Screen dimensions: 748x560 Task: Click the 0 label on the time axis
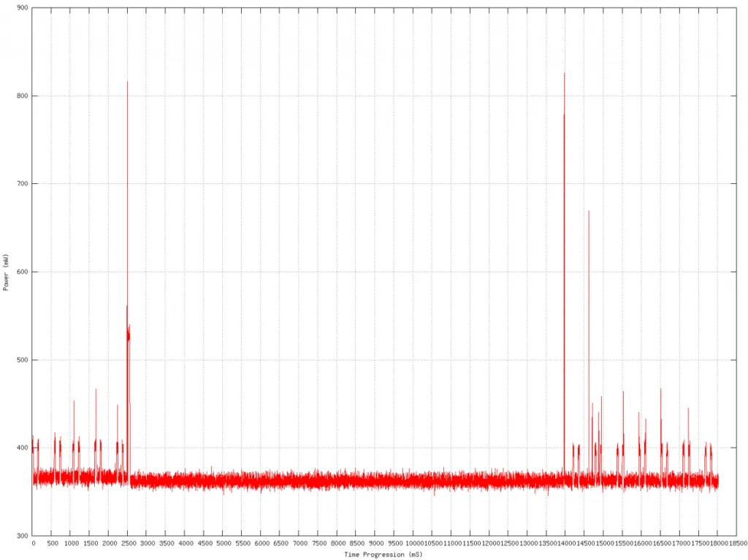point(33,544)
